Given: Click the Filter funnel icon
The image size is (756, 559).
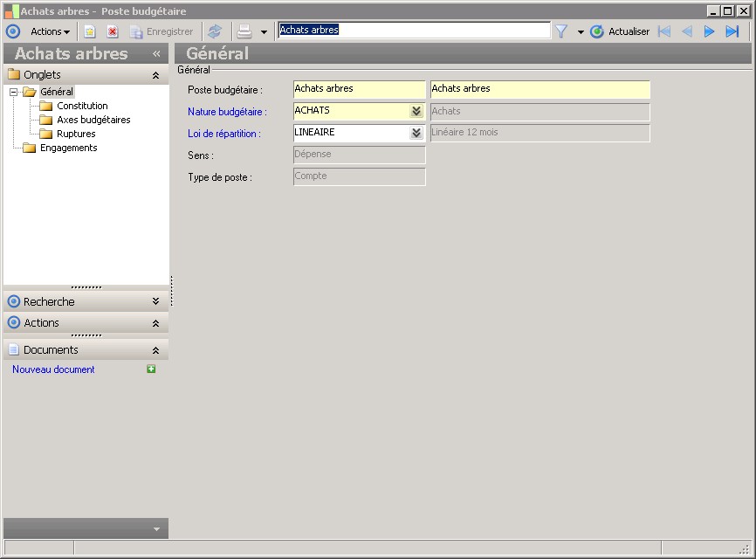Looking at the screenshot, I should 561,31.
